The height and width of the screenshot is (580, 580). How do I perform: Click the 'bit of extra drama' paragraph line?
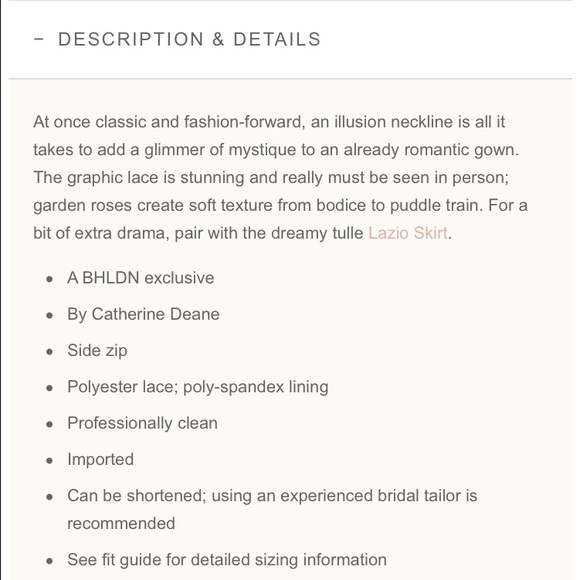[242, 233]
